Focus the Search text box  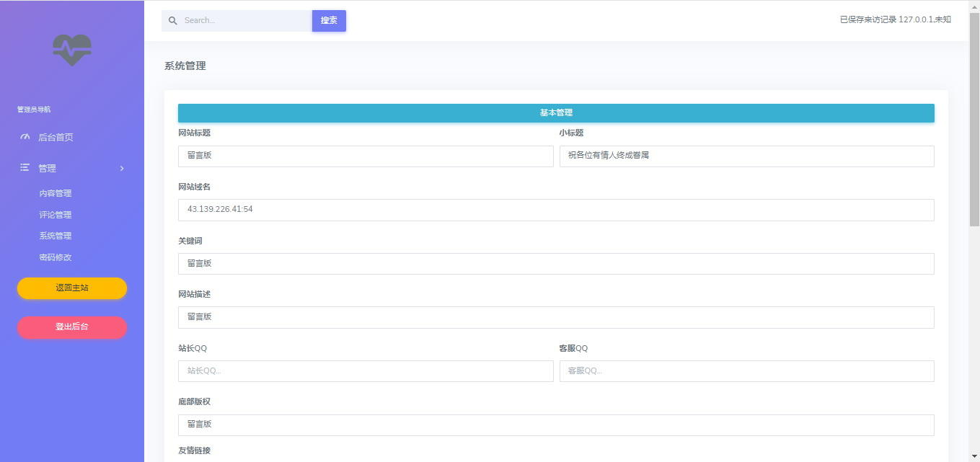245,21
